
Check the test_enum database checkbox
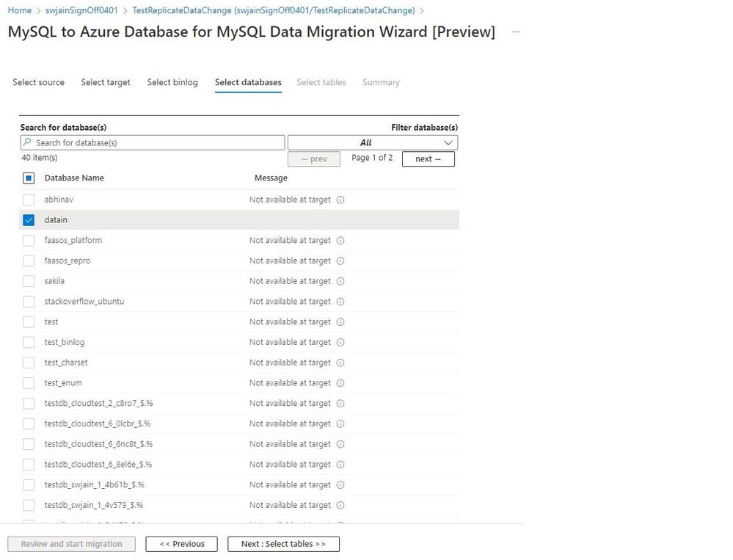(x=29, y=383)
